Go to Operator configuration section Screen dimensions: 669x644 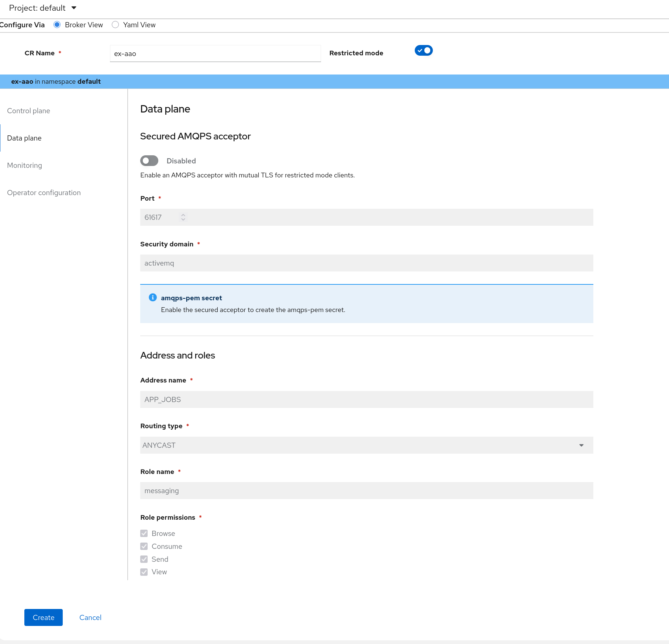coord(44,193)
